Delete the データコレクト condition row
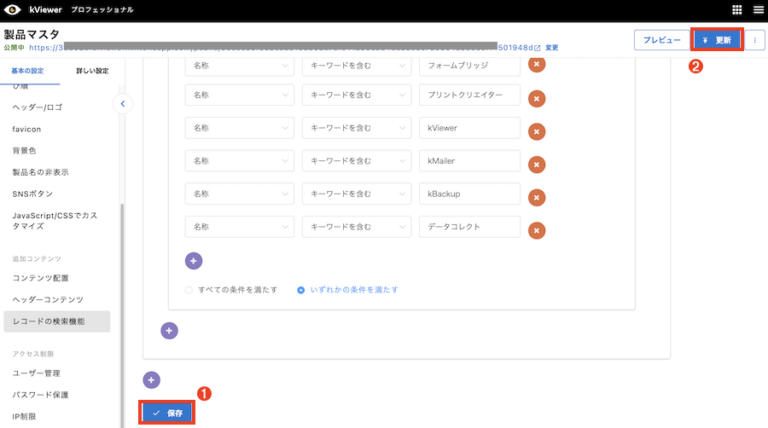This screenshot has width=768, height=428. pyautogui.click(x=536, y=230)
